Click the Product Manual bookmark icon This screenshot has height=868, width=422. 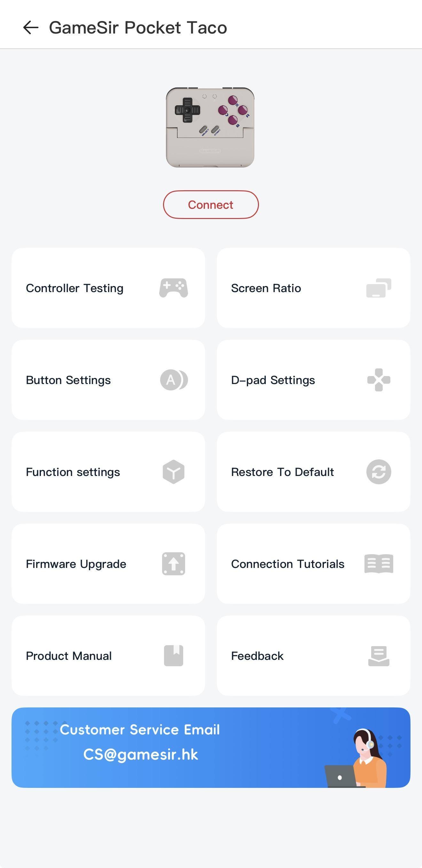coord(173,656)
